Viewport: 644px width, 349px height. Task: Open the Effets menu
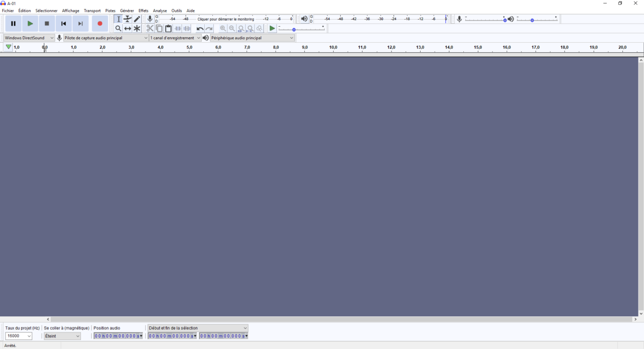(143, 10)
